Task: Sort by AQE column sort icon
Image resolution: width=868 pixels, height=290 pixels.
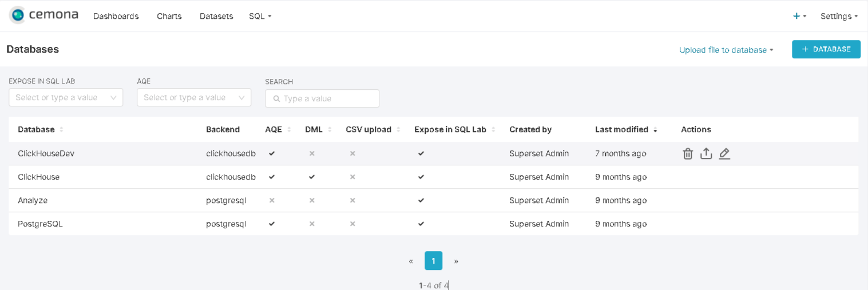Action: (x=289, y=130)
